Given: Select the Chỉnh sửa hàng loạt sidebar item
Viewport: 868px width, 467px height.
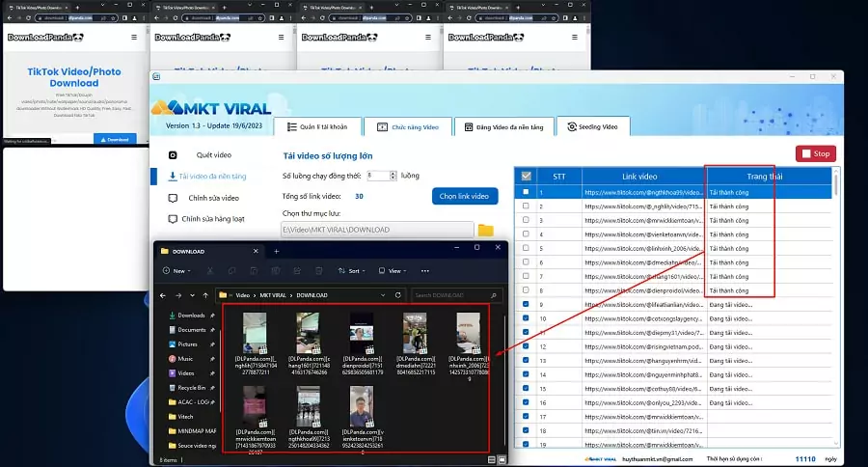Looking at the screenshot, I should tap(213, 219).
